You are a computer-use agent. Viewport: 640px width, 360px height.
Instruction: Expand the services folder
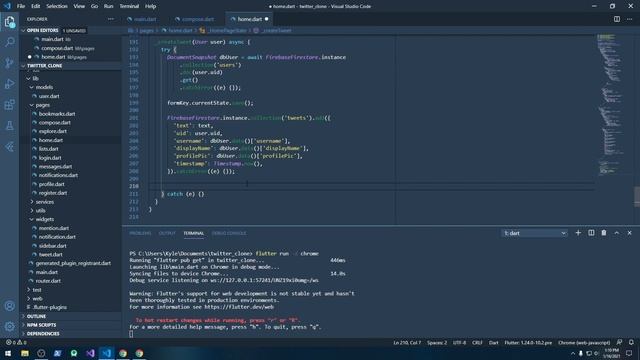coord(44,202)
